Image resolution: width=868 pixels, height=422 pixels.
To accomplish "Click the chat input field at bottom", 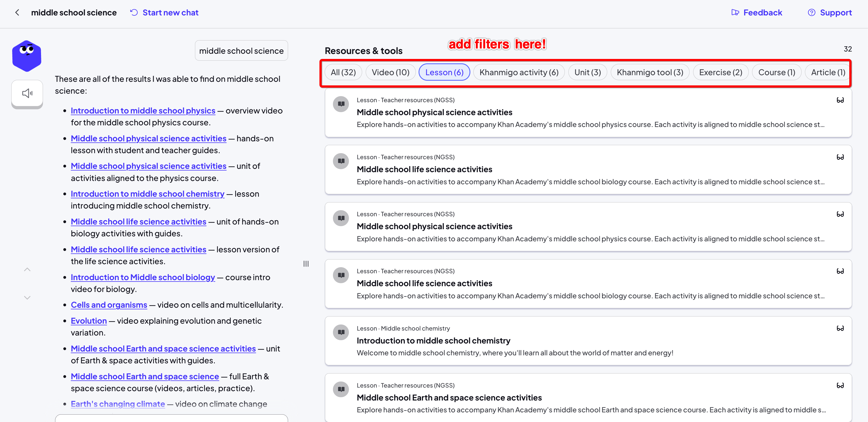I will [171, 418].
